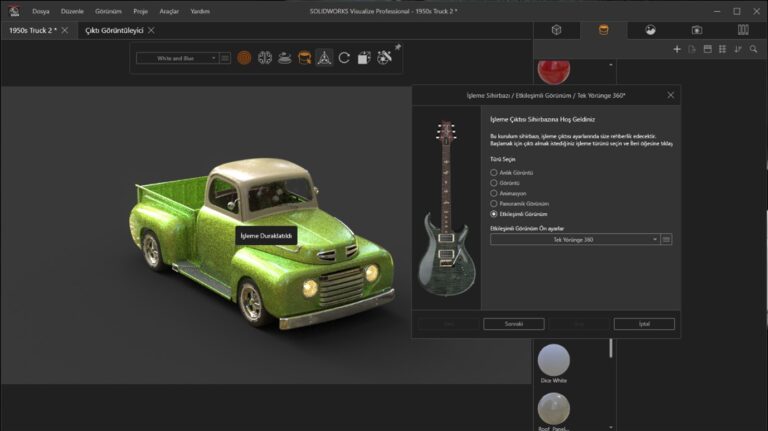Click the Sonraki button
This screenshot has width=768, height=431.
(513, 324)
